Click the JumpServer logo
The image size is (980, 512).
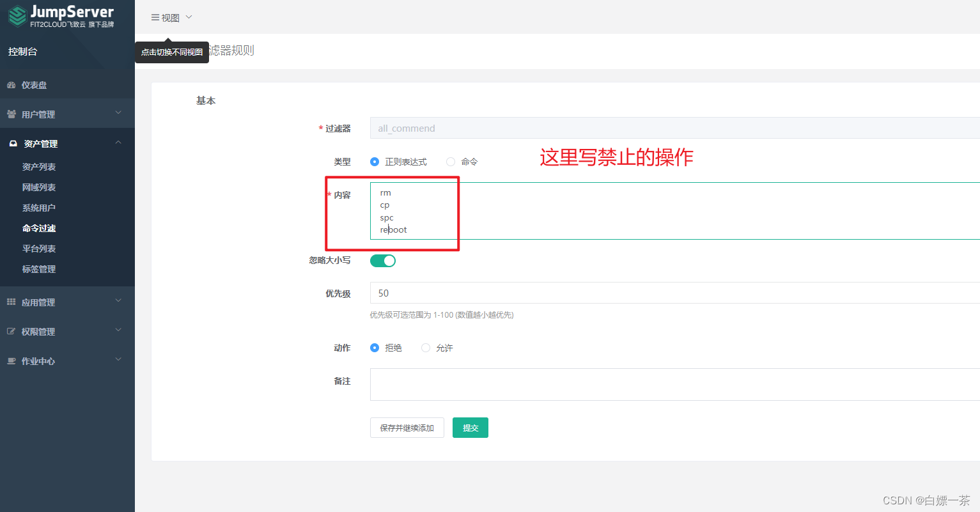pos(61,17)
